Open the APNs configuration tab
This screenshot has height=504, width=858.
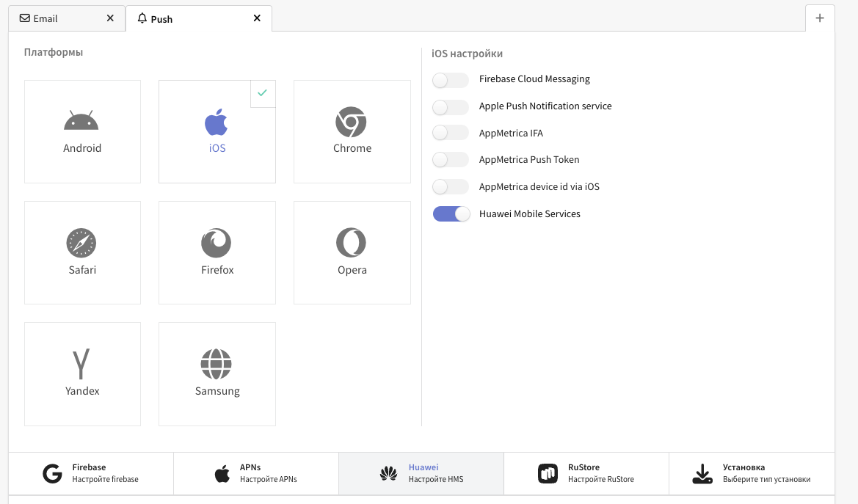[x=256, y=473]
